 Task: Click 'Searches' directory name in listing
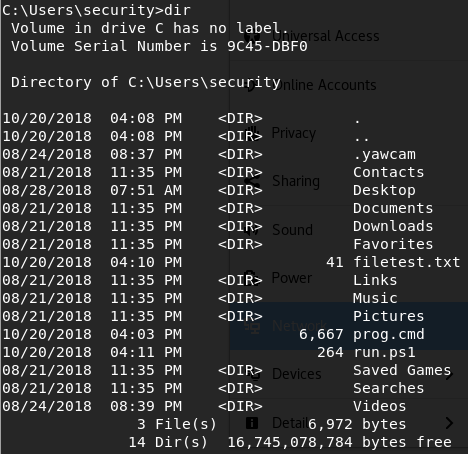tap(389, 388)
